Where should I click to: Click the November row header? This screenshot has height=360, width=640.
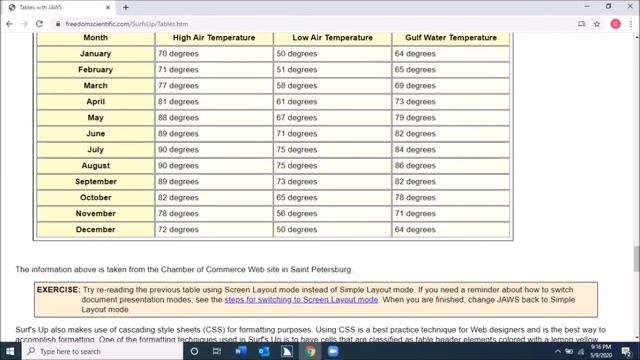point(96,213)
